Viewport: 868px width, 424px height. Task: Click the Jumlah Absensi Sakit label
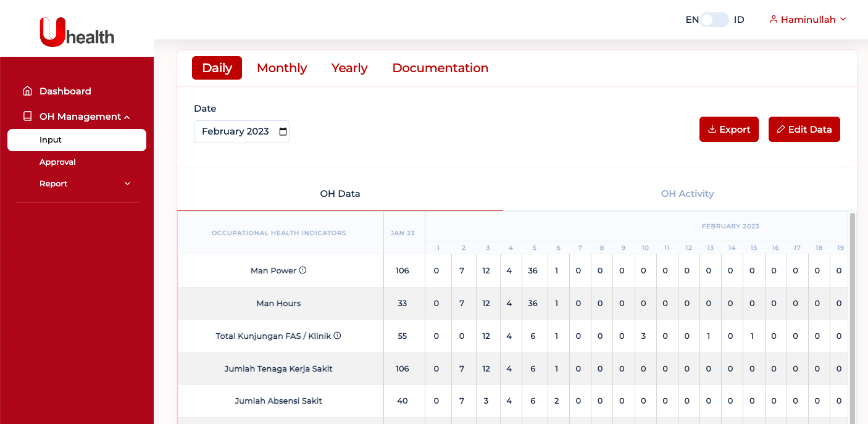[x=278, y=401]
